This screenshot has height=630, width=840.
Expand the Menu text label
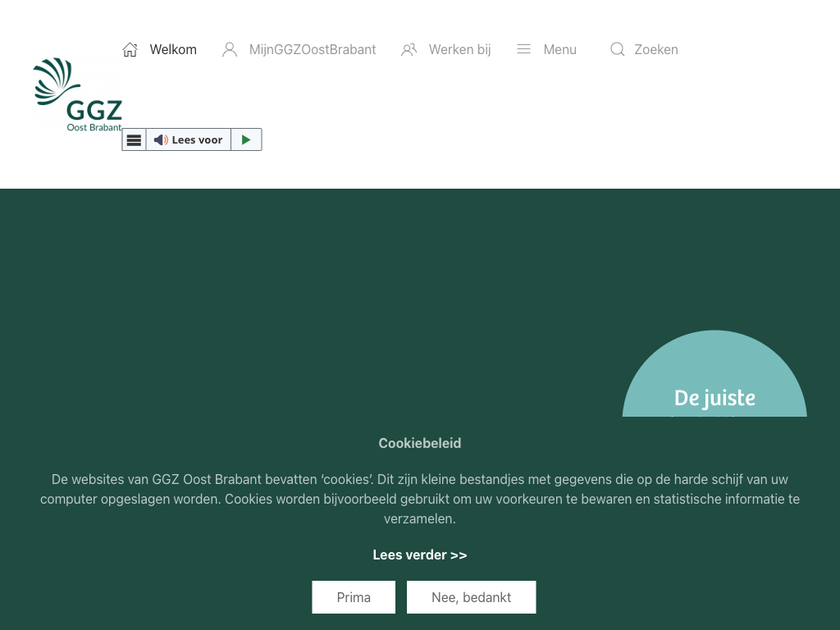coord(559,50)
